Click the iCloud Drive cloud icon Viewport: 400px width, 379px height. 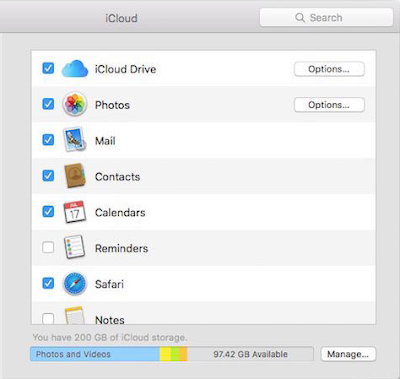(75, 69)
